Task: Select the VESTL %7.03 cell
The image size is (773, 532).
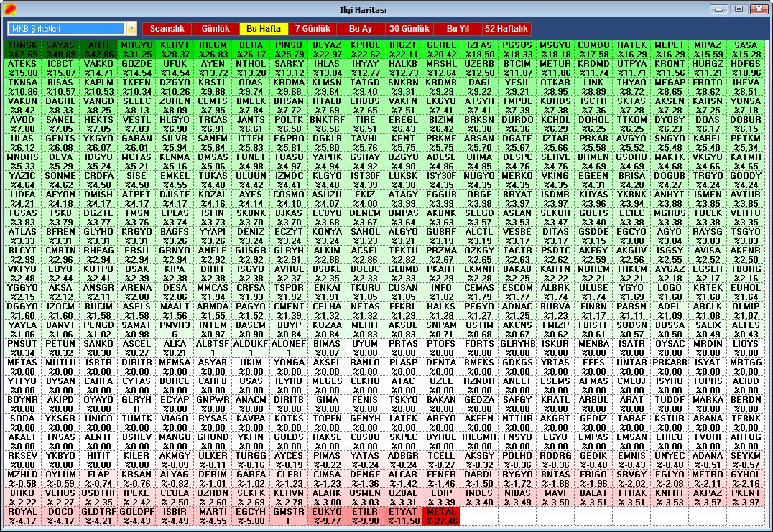Action: point(136,124)
